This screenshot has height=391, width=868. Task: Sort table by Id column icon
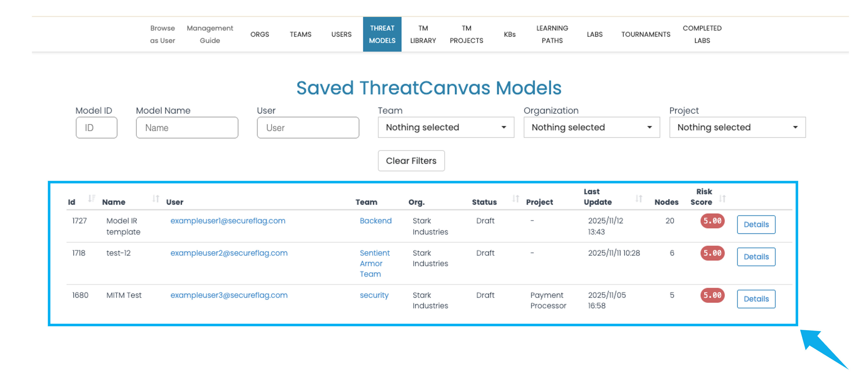(91, 198)
